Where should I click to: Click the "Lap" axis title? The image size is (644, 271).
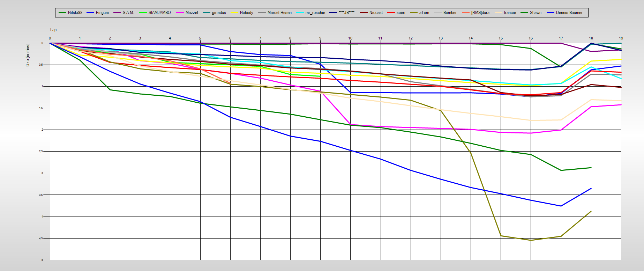pos(53,30)
